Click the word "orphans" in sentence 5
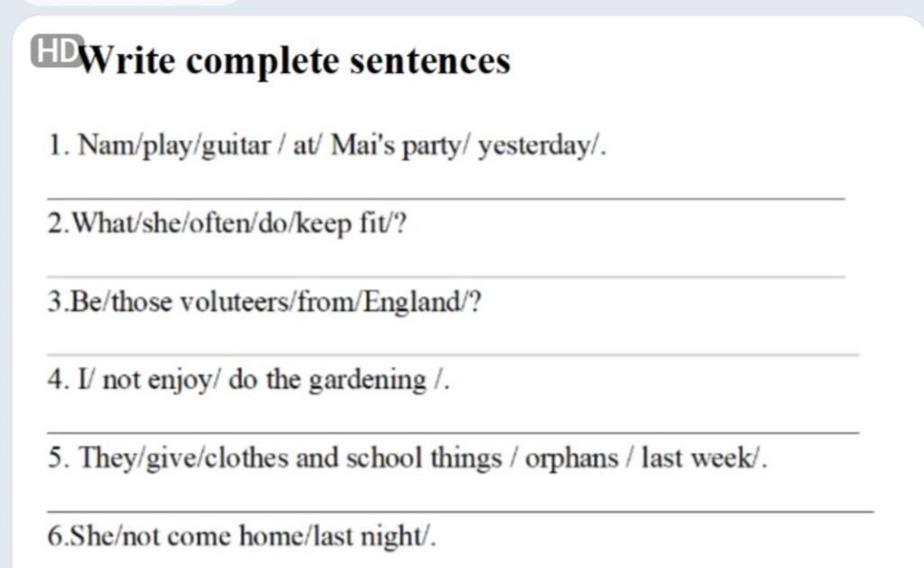Viewport: 924px width, 568px height. tap(571, 458)
